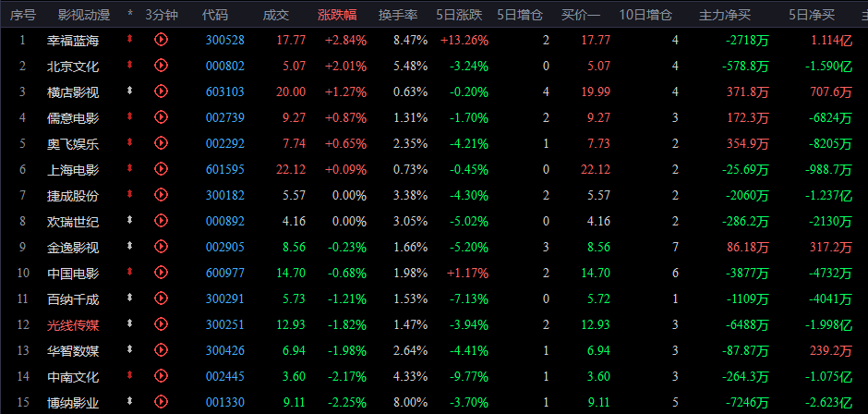Play 3-minute chart for 中国电影
The width and height of the screenshot is (868, 414).
[x=161, y=272]
